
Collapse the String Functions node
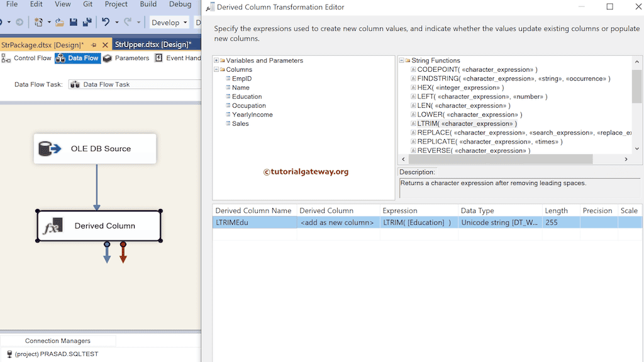402,60
